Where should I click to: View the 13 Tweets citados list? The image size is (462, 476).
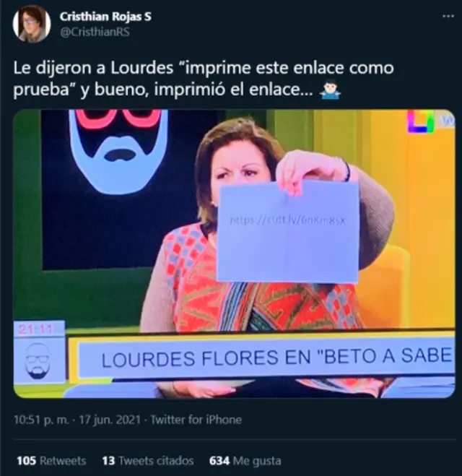pyautogui.click(x=148, y=461)
